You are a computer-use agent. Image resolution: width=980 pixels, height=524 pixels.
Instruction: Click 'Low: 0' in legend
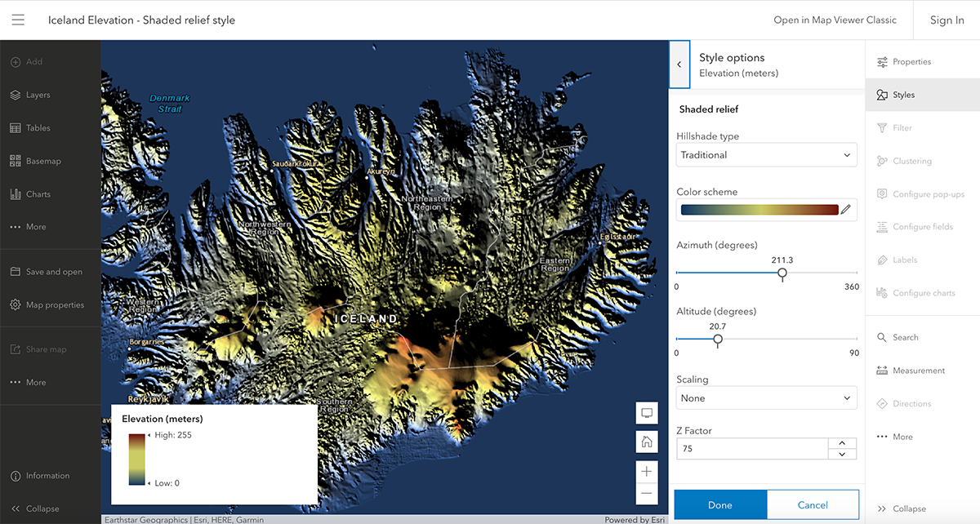(167, 483)
